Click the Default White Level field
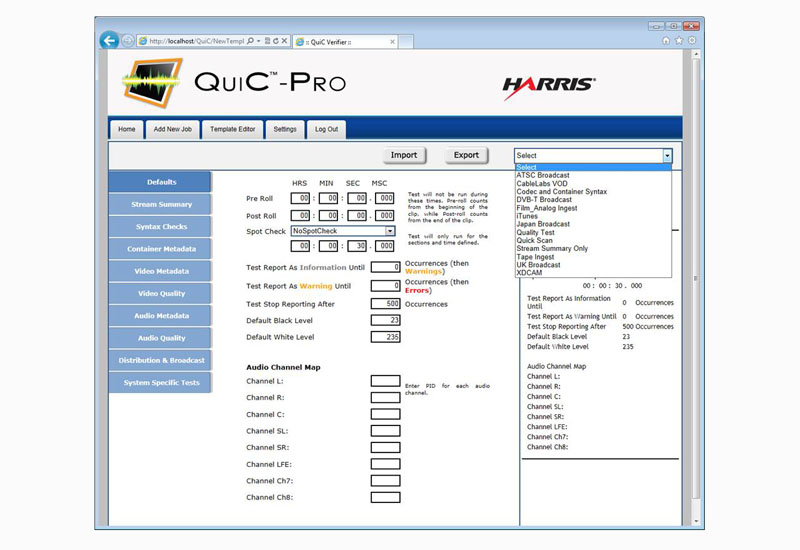 tap(385, 337)
